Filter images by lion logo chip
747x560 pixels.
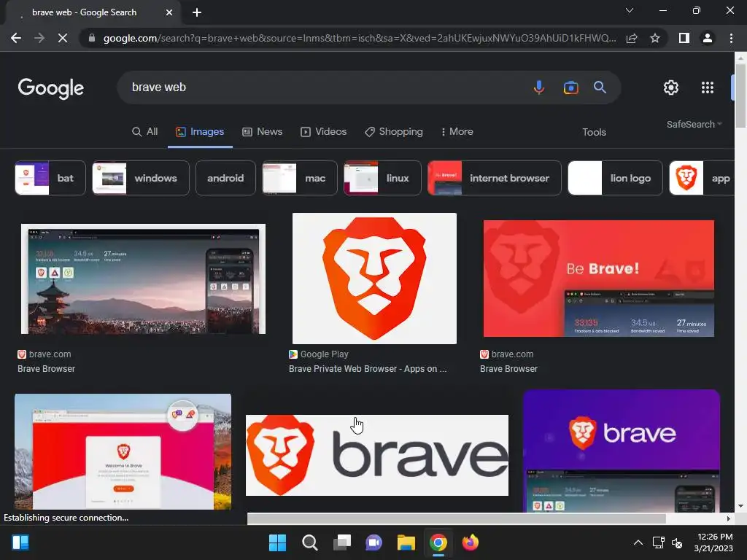(x=615, y=178)
